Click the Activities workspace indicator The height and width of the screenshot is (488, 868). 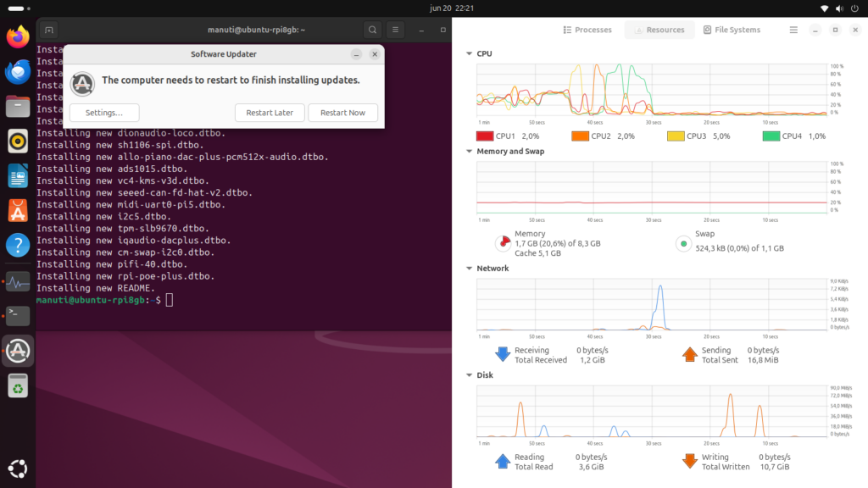click(19, 8)
